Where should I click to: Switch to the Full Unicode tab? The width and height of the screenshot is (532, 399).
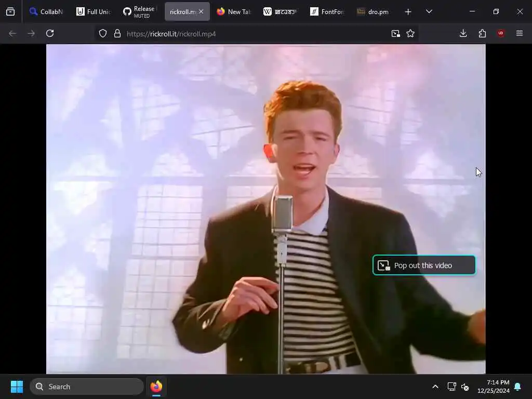pyautogui.click(x=94, y=12)
